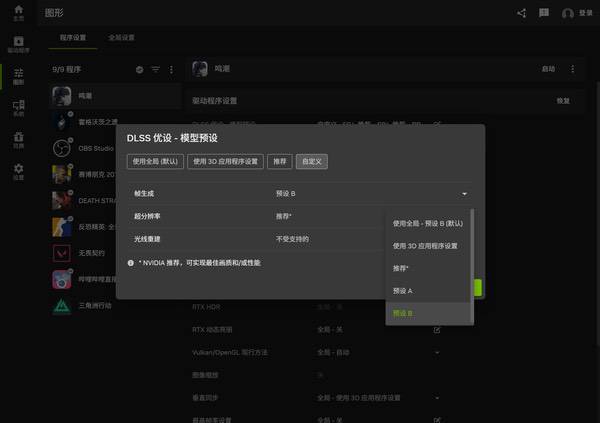Select 预设 A in the dropdown list
Screen dimensions: 600x423
427,291
